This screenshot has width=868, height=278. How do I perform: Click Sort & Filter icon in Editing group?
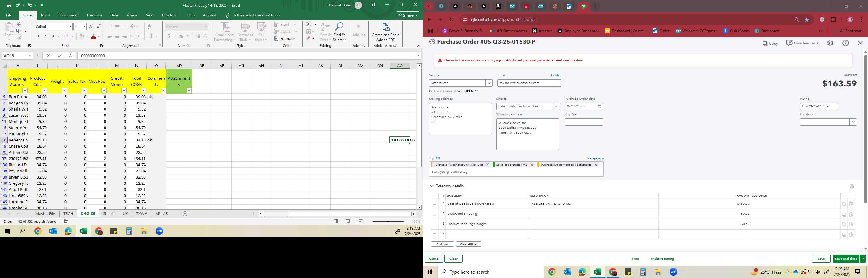(x=325, y=32)
